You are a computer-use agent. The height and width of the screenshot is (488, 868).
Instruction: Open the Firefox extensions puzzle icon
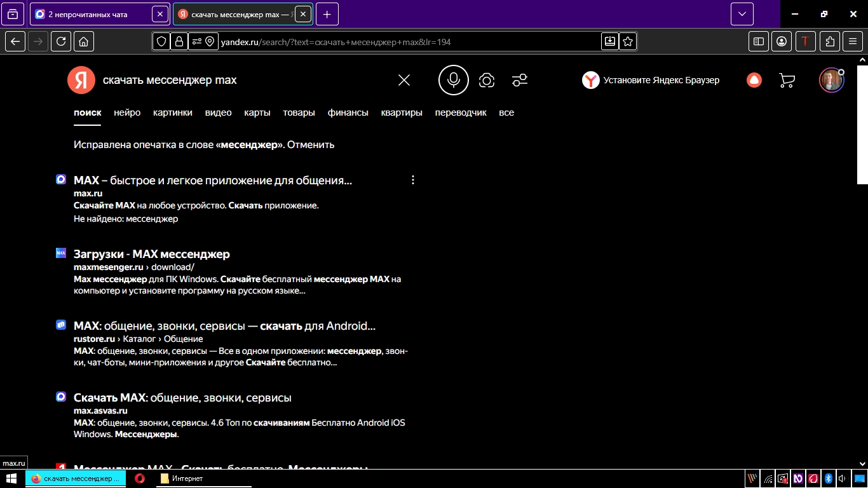click(x=830, y=41)
